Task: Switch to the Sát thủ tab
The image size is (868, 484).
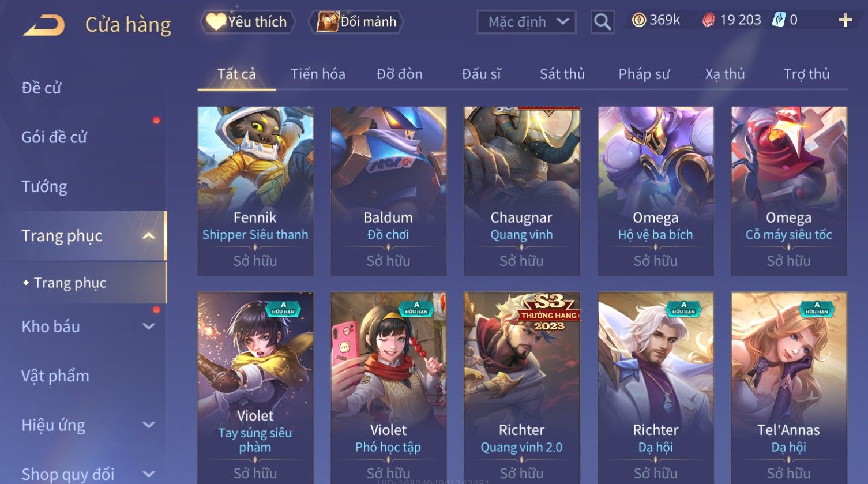Action: [x=562, y=74]
